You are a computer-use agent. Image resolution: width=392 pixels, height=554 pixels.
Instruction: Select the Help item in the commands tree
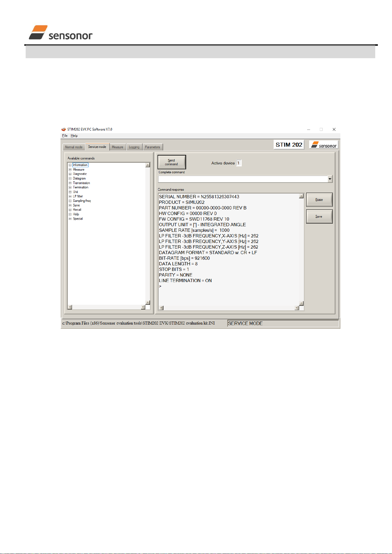click(x=76, y=214)
